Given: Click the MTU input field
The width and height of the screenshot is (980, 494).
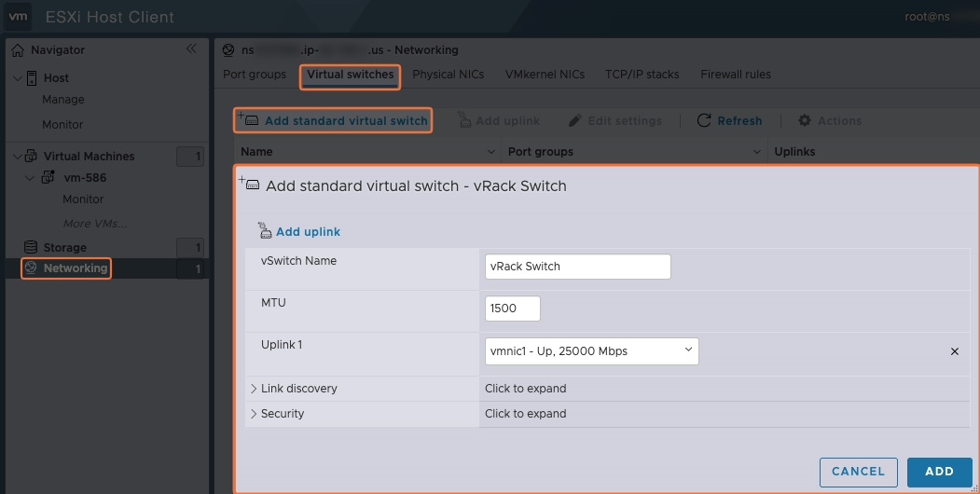Looking at the screenshot, I should [513, 309].
